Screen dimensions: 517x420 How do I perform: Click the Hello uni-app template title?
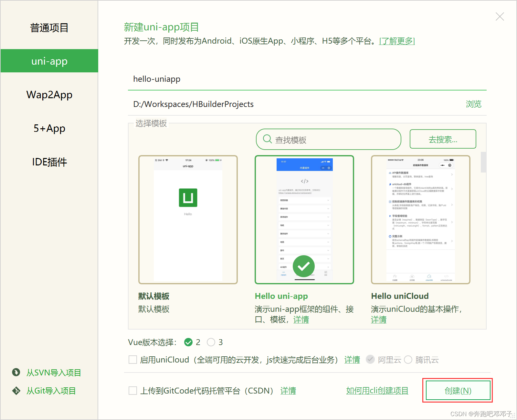(x=281, y=296)
